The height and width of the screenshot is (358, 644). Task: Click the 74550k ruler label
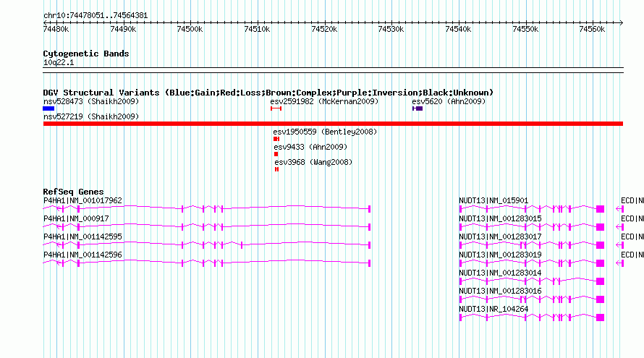click(525, 29)
